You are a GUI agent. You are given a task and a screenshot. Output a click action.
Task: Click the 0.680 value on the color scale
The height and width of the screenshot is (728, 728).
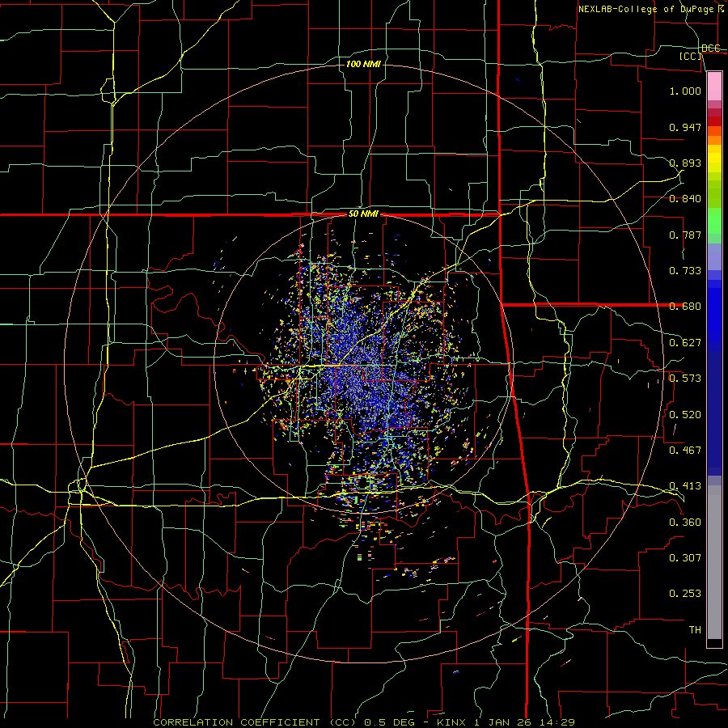pyautogui.click(x=685, y=307)
